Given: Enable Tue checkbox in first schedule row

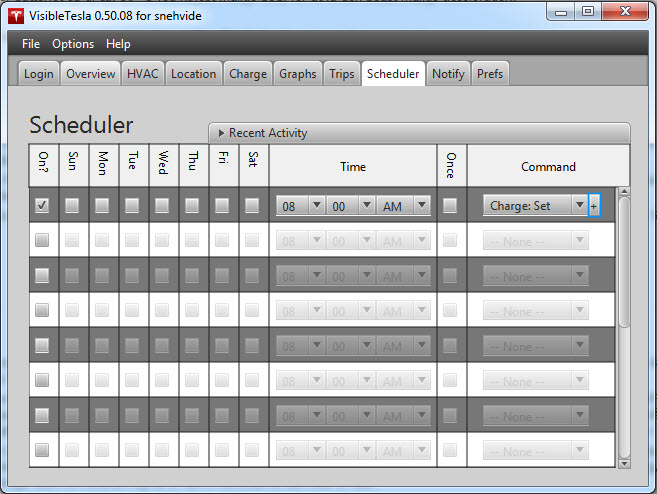Looking at the screenshot, I should pyautogui.click(x=132, y=205).
